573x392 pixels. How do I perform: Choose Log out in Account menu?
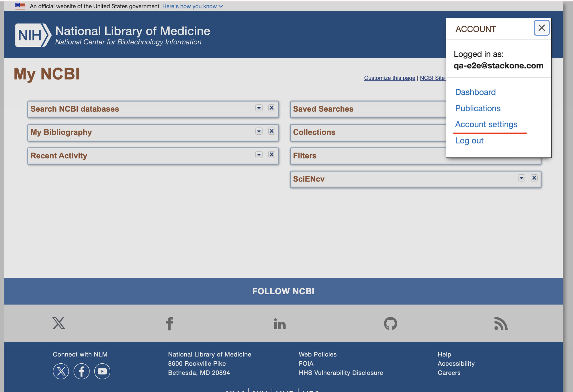click(469, 141)
